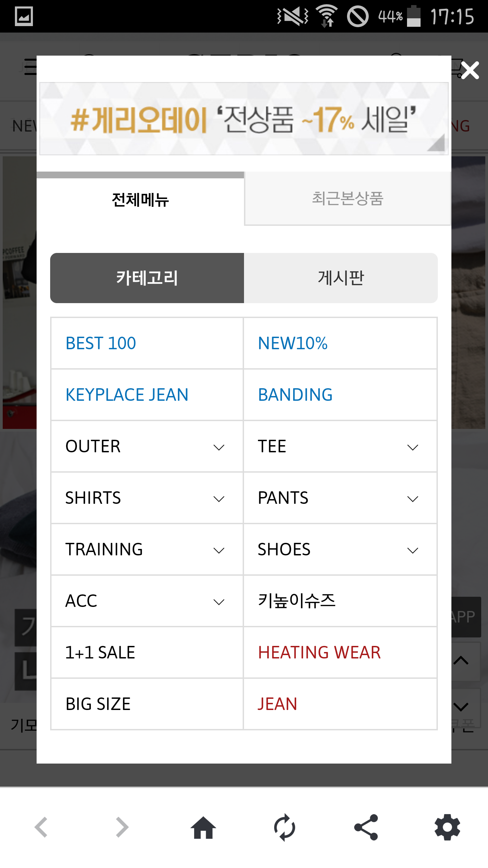This screenshot has height=868, width=488.
Task: Open browser settings gear icon
Action: (x=447, y=827)
